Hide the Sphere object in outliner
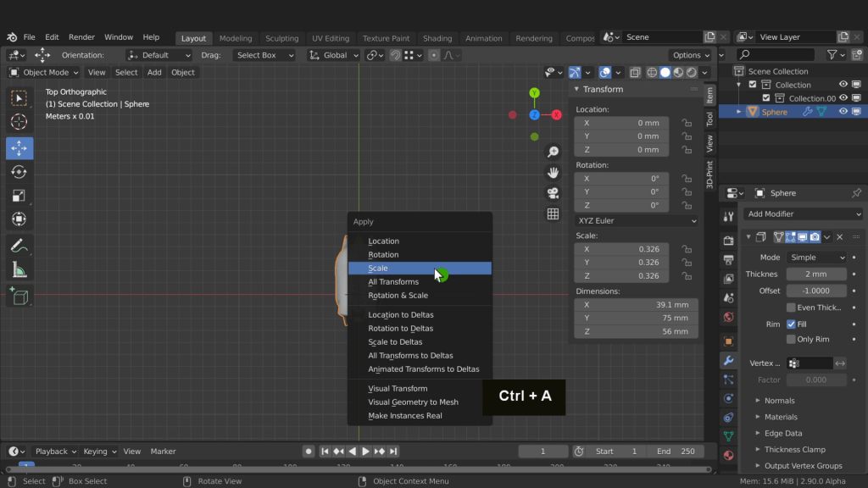Screen dimensions: 868x488 point(843,112)
